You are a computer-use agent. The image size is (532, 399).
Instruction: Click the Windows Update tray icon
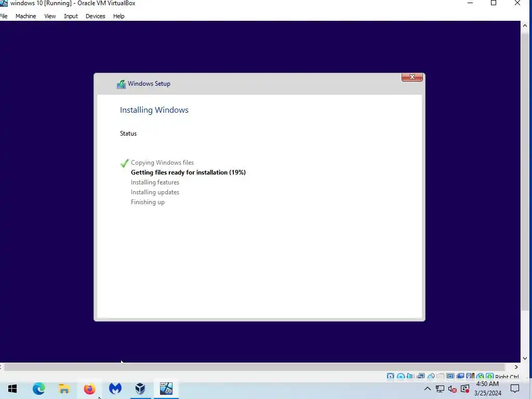pyautogui.click(x=465, y=389)
